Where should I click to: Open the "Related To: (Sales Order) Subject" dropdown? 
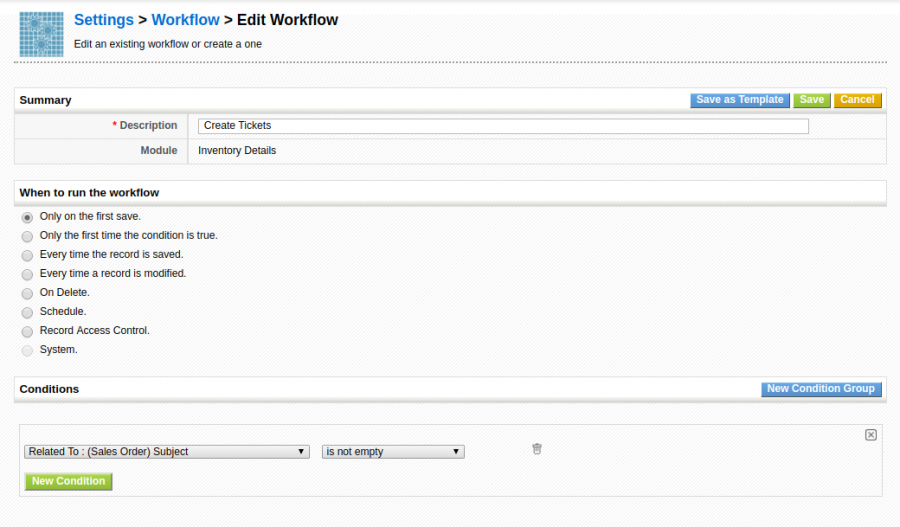tap(167, 452)
